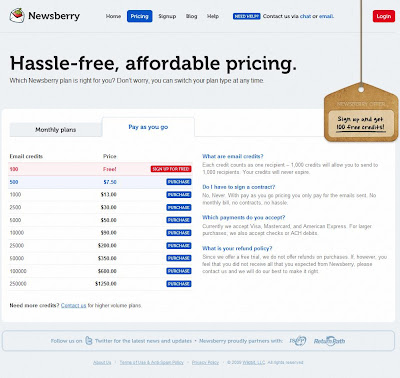This screenshot has height=378, width=400.
Task: Open the Blog nav link
Action: [x=191, y=16]
